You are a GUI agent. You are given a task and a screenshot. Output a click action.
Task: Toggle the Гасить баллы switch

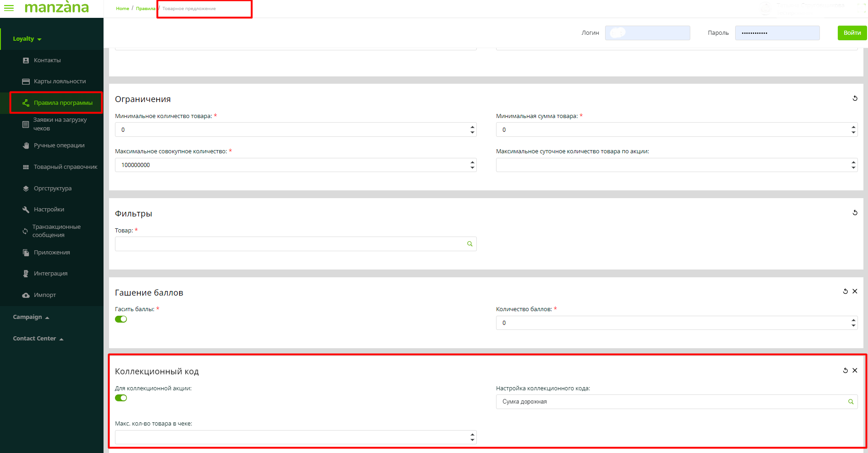(121, 319)
